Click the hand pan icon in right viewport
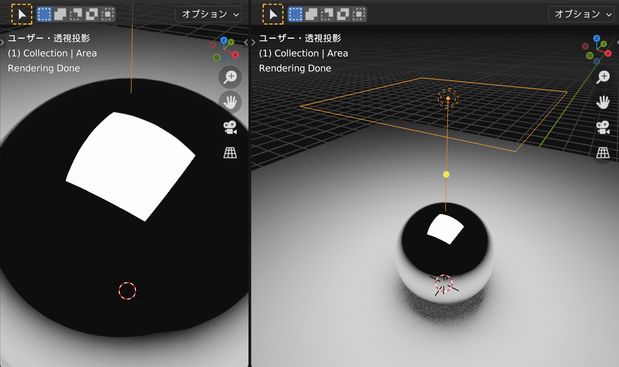 point(603,102)
